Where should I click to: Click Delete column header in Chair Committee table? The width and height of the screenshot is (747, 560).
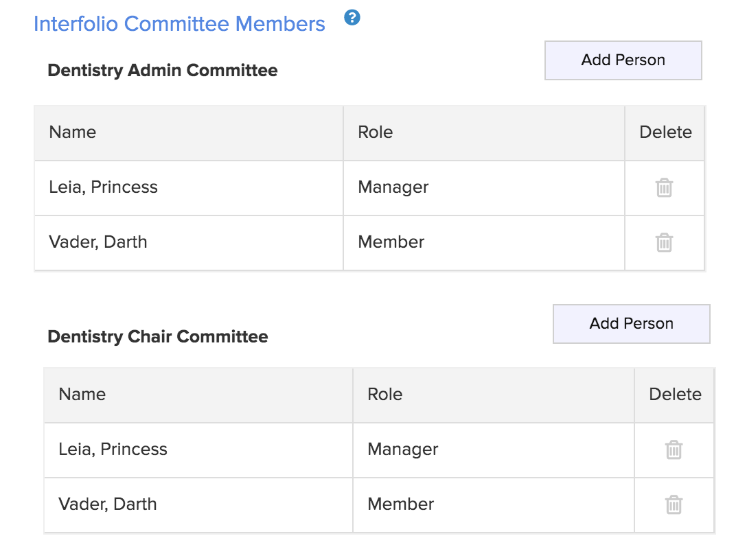[675, 395]
